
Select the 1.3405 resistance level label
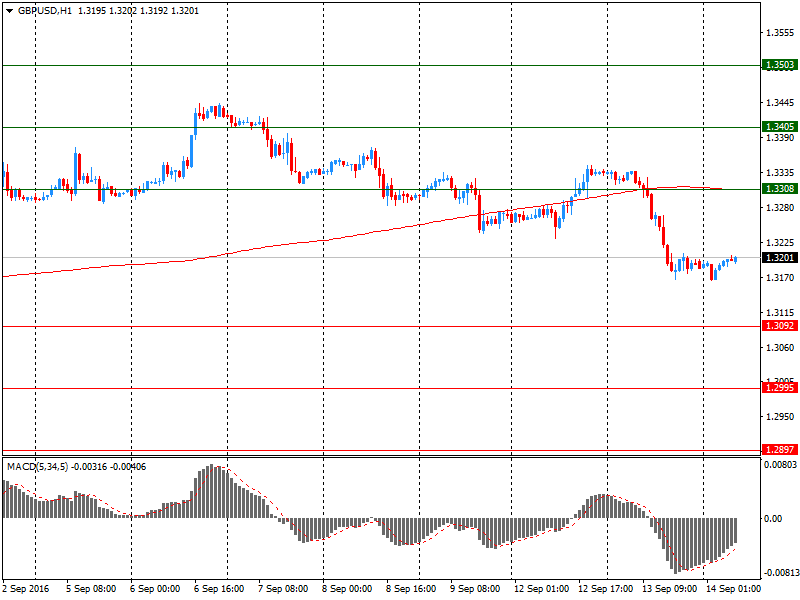point(780,127)
